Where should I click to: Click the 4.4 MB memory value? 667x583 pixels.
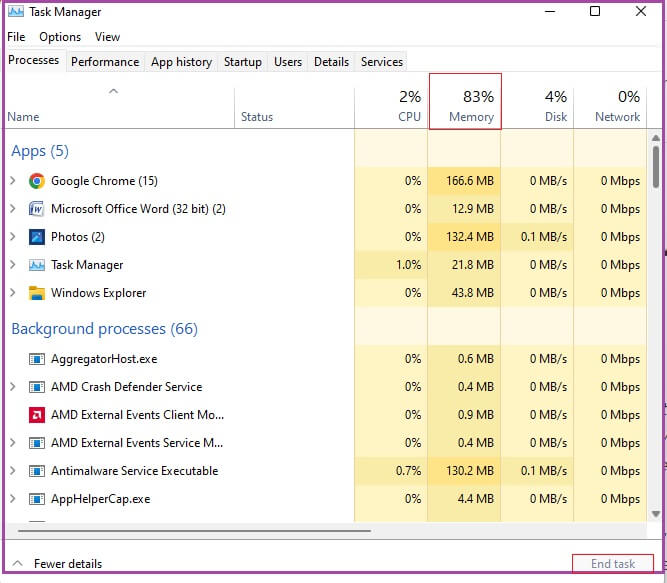tap(476, 499)
